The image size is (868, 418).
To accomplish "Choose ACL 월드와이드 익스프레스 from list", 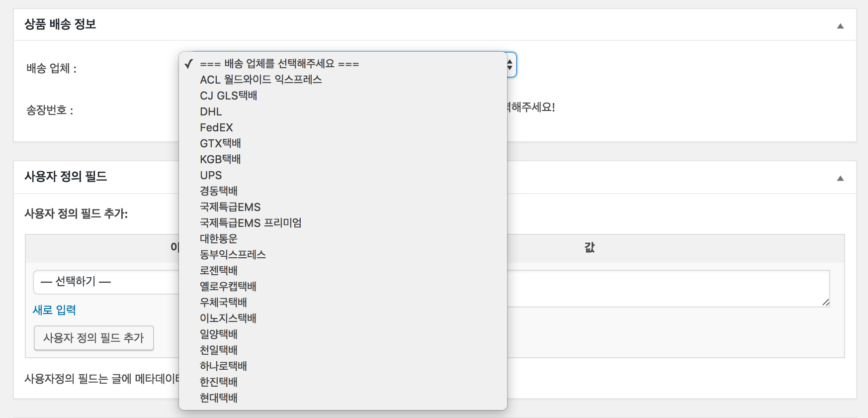I will (x=343, y=80).
